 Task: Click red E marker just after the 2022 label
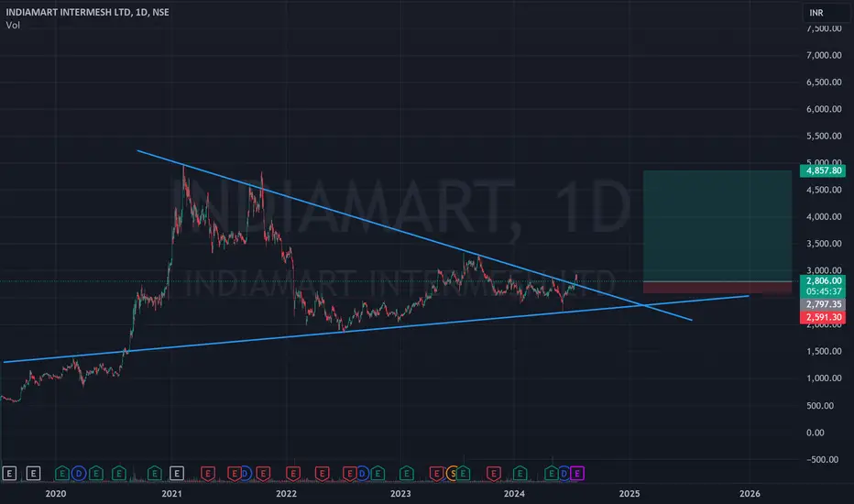coord(293,474)
